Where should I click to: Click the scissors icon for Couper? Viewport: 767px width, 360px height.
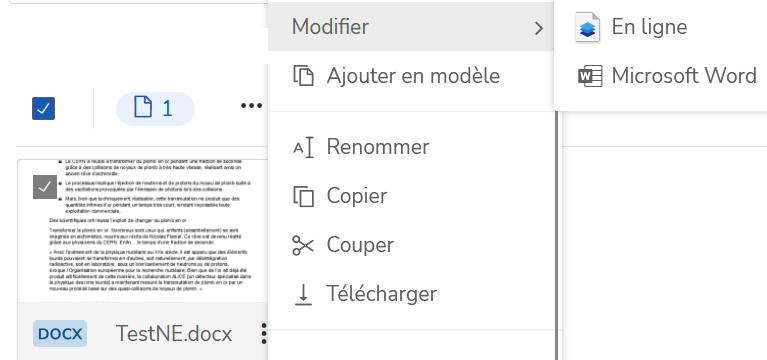303,245
